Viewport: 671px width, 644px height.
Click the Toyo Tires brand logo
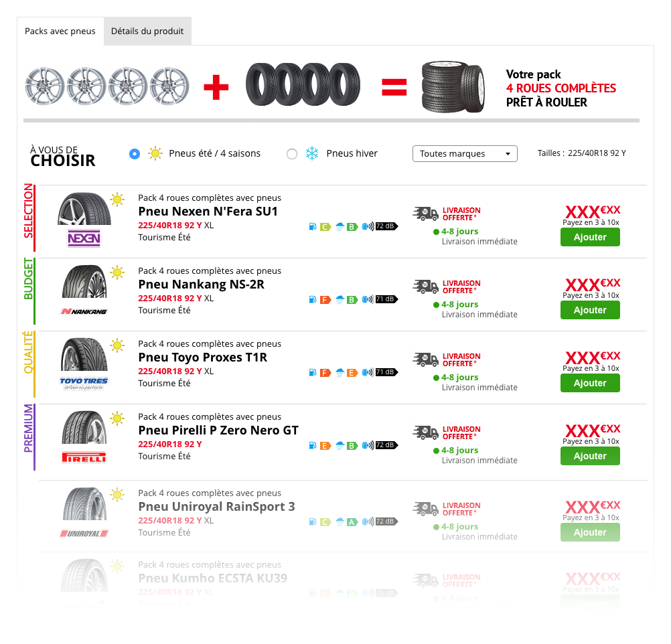coord(84,384)
